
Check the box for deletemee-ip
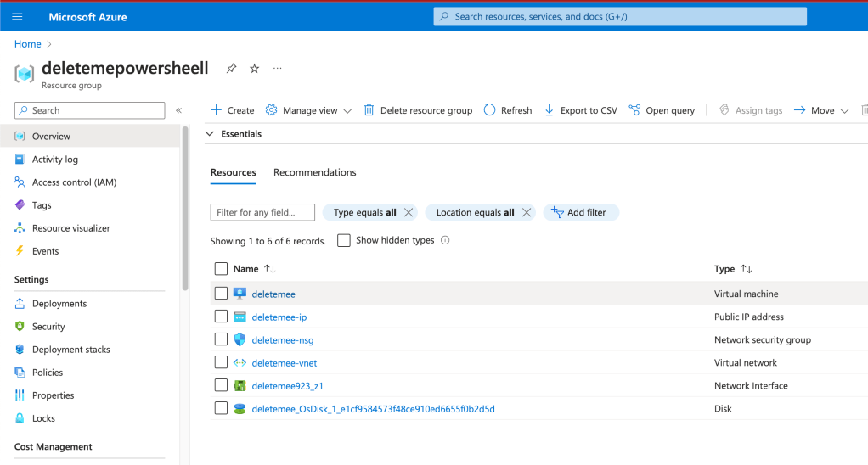pos(221,317)
